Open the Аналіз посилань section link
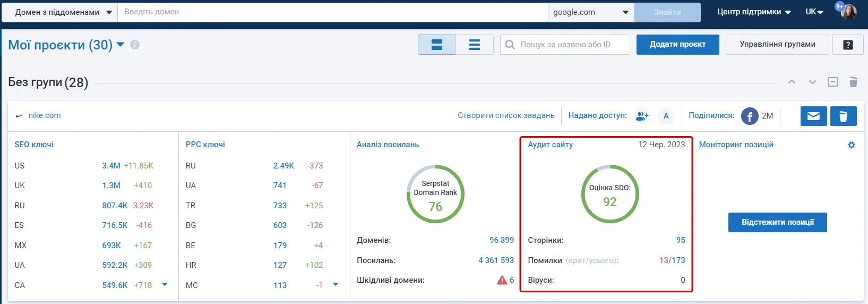Viewport: 868px width, 304px height. point(388,145)
